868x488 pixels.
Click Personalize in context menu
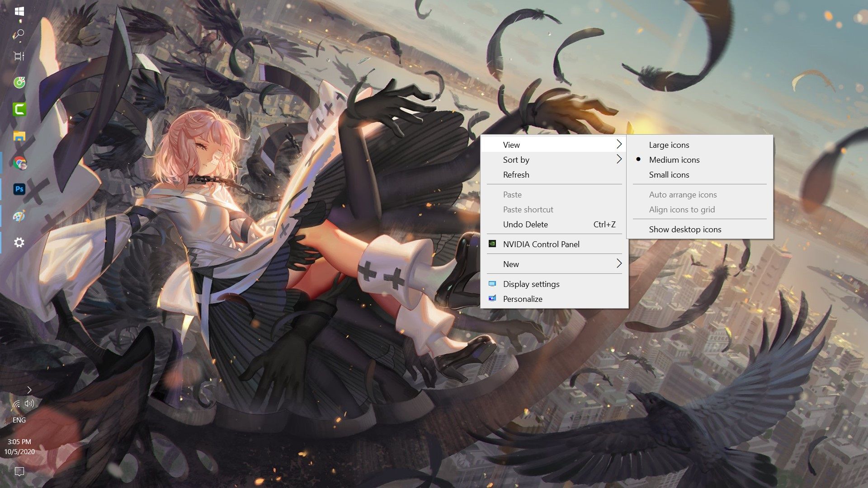point(522,298)
